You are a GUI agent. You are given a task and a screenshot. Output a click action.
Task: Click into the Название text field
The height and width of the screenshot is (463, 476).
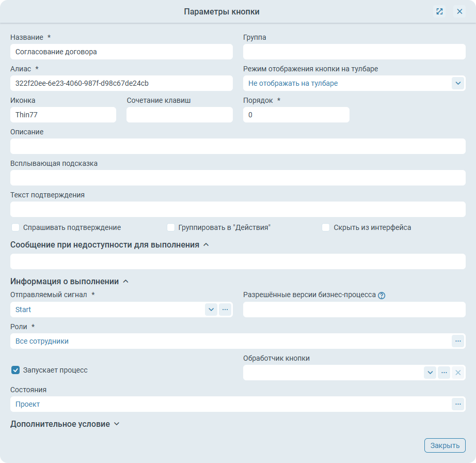(121, 52)
